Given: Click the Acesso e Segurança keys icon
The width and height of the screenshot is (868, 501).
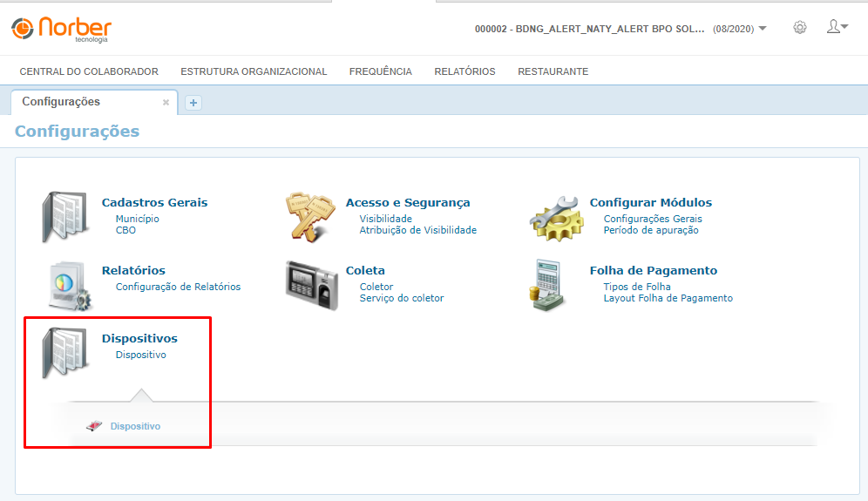Looking at the screenshot, I should pos(311,217).
